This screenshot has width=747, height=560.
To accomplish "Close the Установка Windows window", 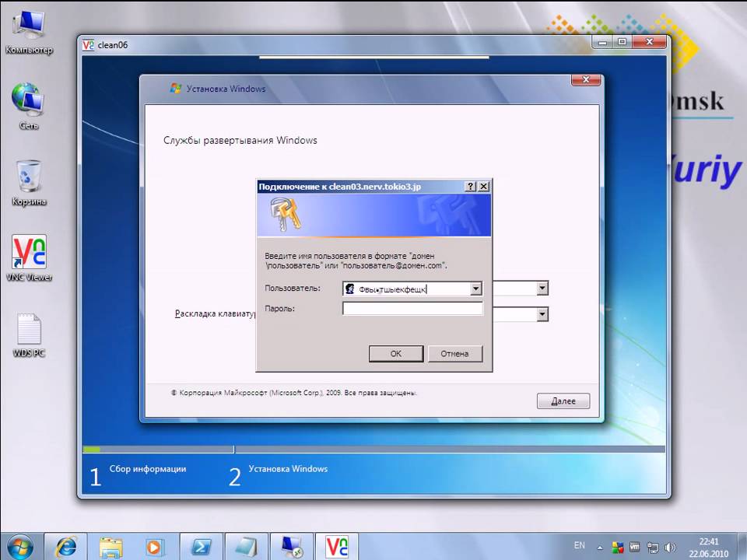I will click(587, 79).
